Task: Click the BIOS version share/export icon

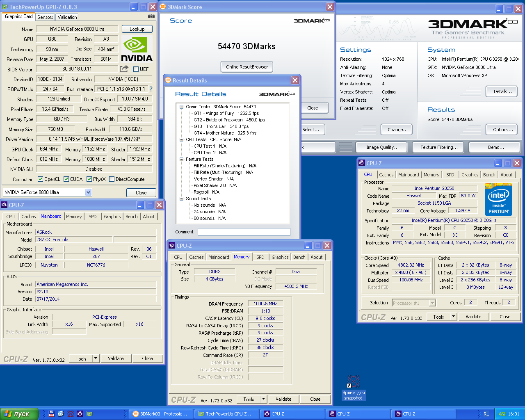Action: (124, 69)
